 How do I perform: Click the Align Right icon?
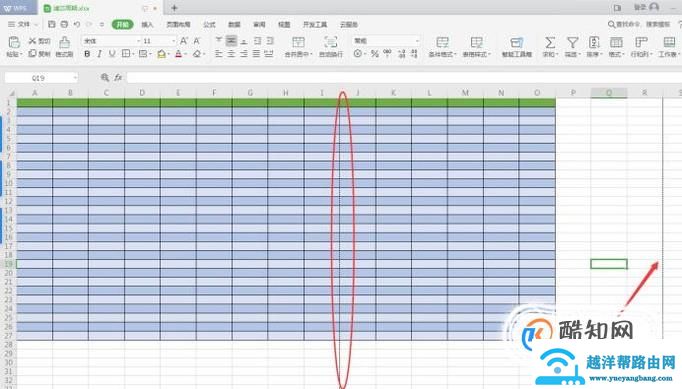tap(244, 54)
